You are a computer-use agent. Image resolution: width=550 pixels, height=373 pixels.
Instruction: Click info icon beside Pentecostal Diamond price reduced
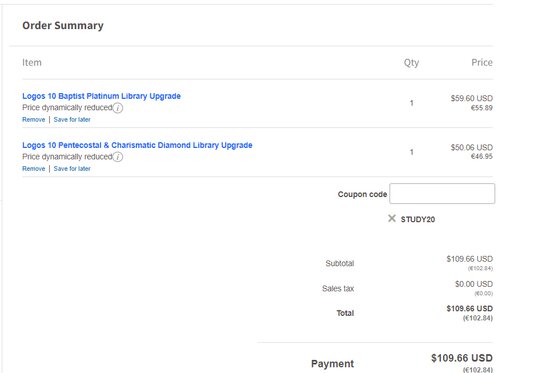(x=118, y=157)
